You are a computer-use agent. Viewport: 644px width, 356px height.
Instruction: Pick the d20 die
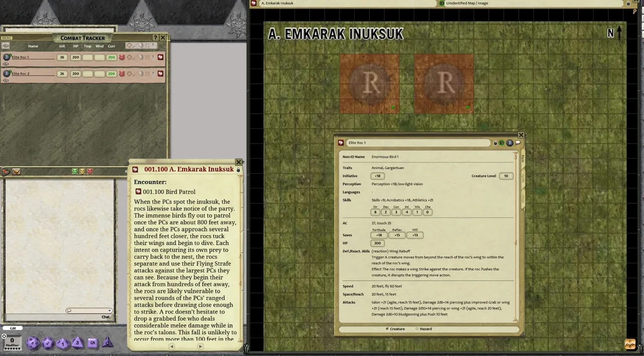(x=33, y=343)
